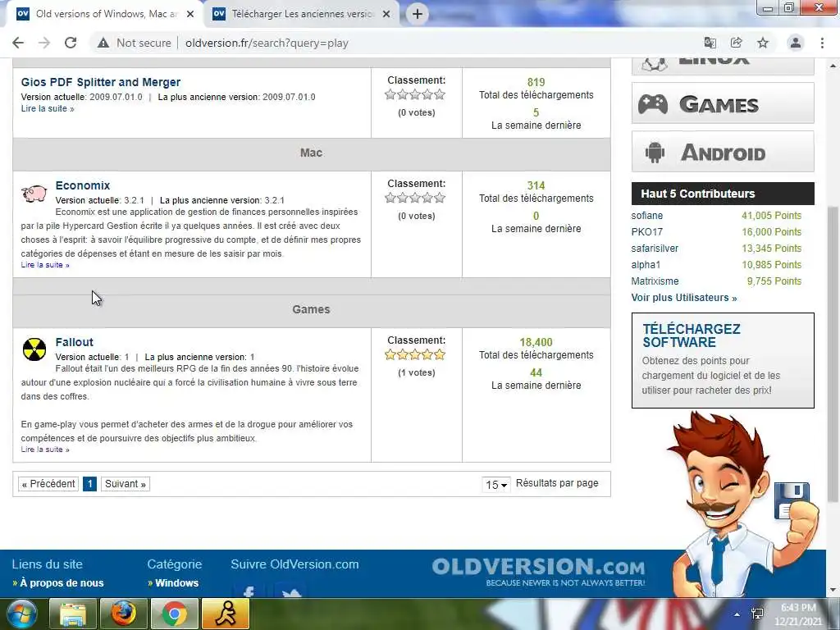Viewport: 840px width, 630px height.
Task: Click the Suivant pagination button
Action: tap(126, 484)
